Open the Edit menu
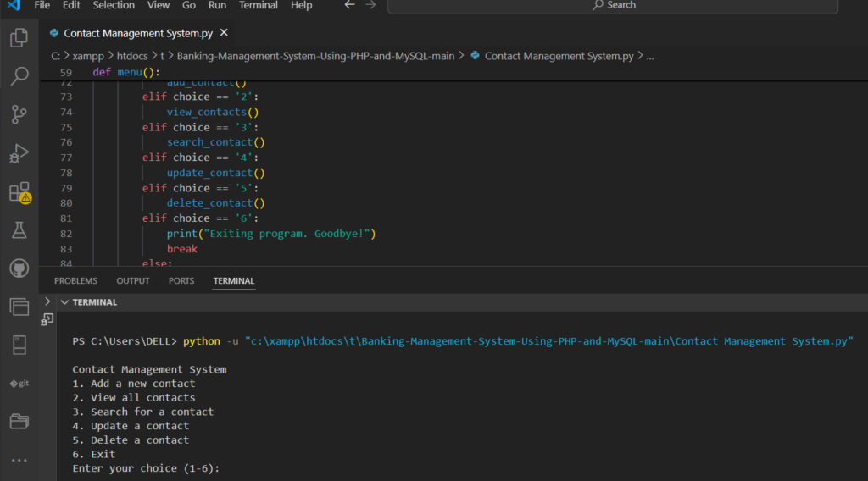 pyautogui.click(x=71, y=5)
